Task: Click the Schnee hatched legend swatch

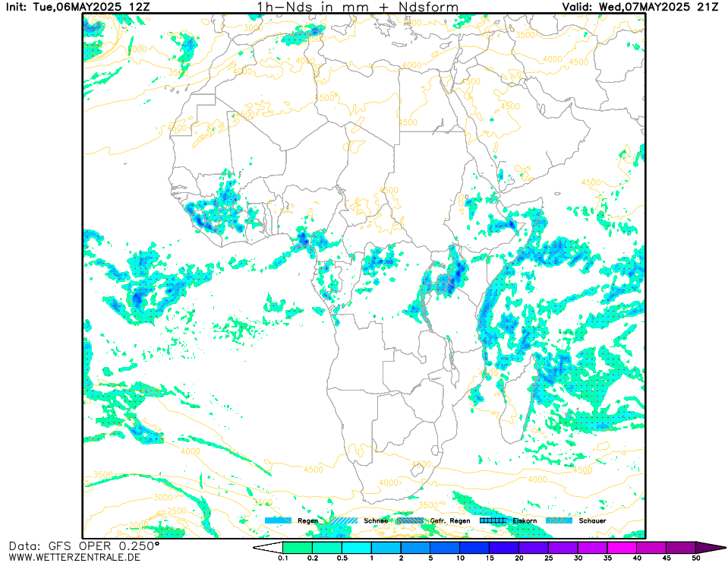Action: (344, 520)
